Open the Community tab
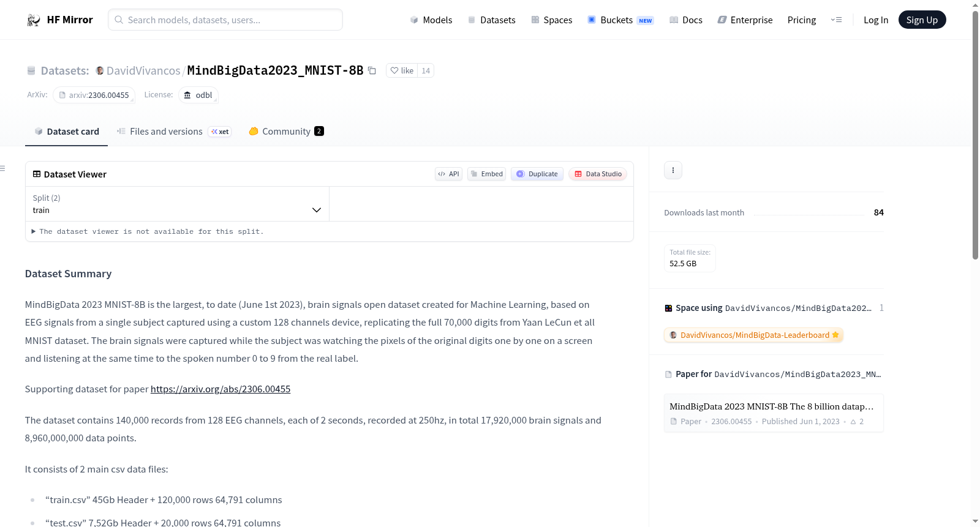The width and height of the screenshot is (980, 527). pyautogui.click(x=286, y=132)
